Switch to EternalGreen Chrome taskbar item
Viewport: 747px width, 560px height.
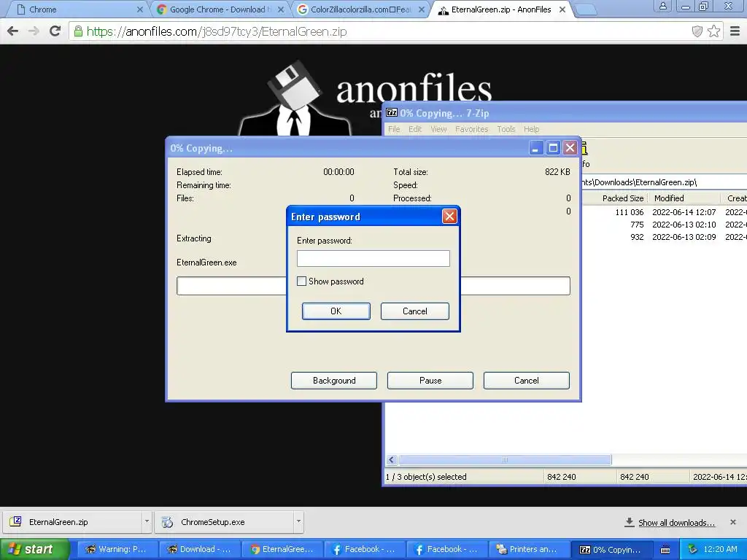pos(282,549)
